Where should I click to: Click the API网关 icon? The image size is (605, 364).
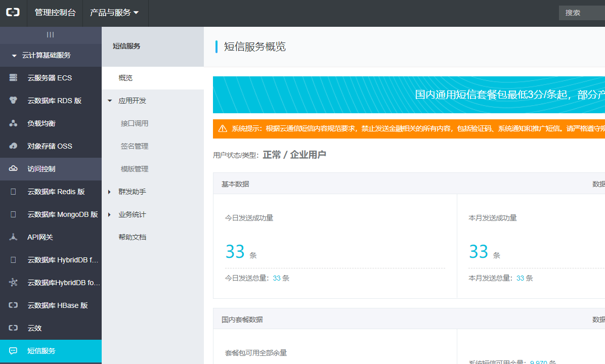point(13,237)
